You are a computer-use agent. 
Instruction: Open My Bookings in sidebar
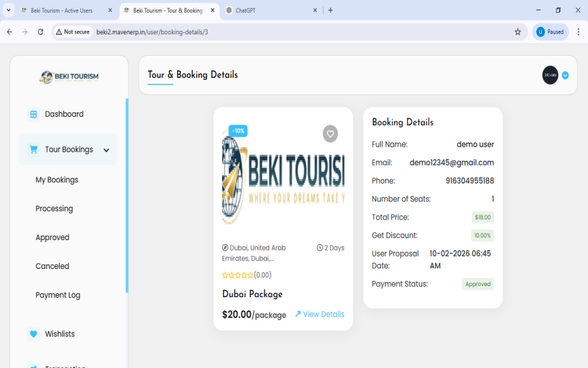pos(57,180)
